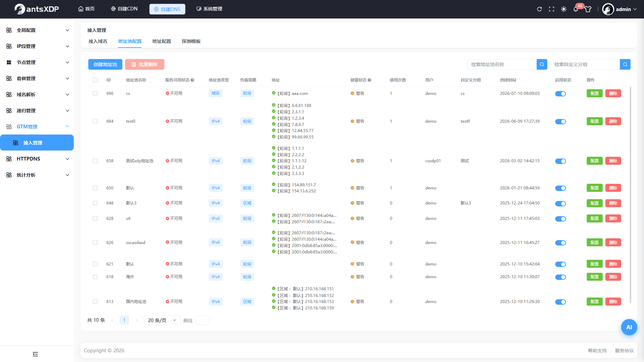This screenshot has width=644, height=362.
Task: Switch theme with the sun icon
Action: tap(563, 9)
